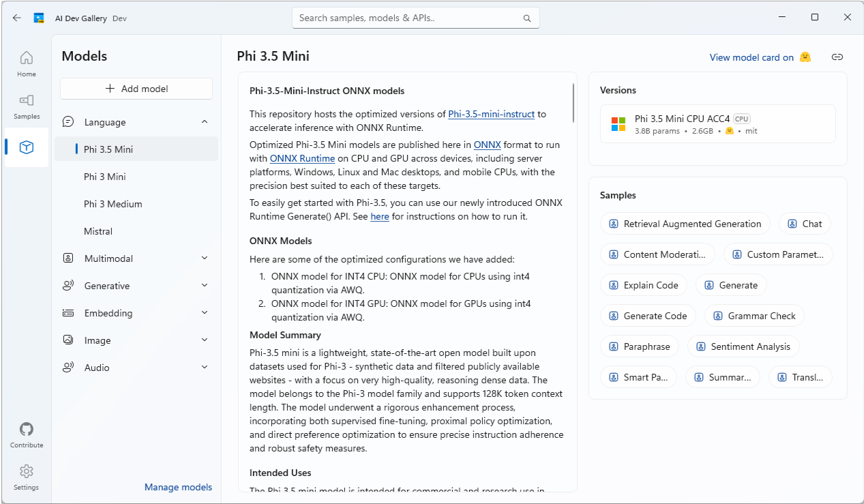864x504 pixels.
Task: Open the GitHub Contribute icon
Action: [x=27, y=434]
